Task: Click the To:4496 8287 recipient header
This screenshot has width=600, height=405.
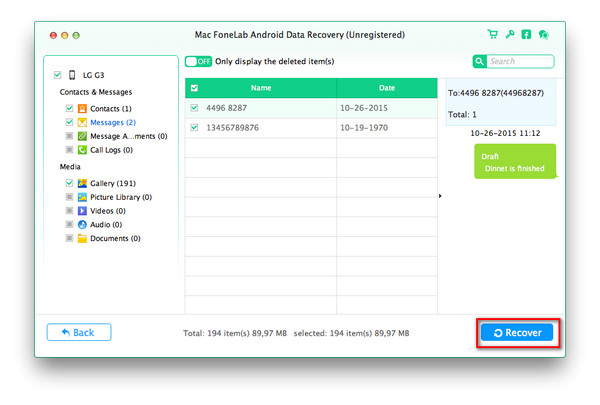Action: click(x=496, y=93)
